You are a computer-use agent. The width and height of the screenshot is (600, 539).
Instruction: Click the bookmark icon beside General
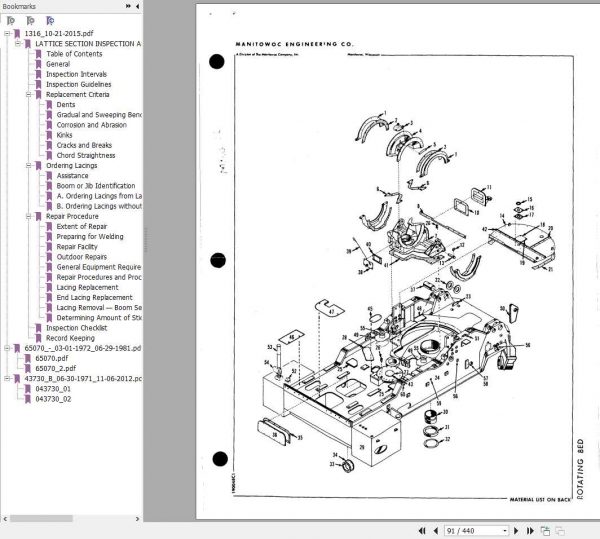[38, 64]
